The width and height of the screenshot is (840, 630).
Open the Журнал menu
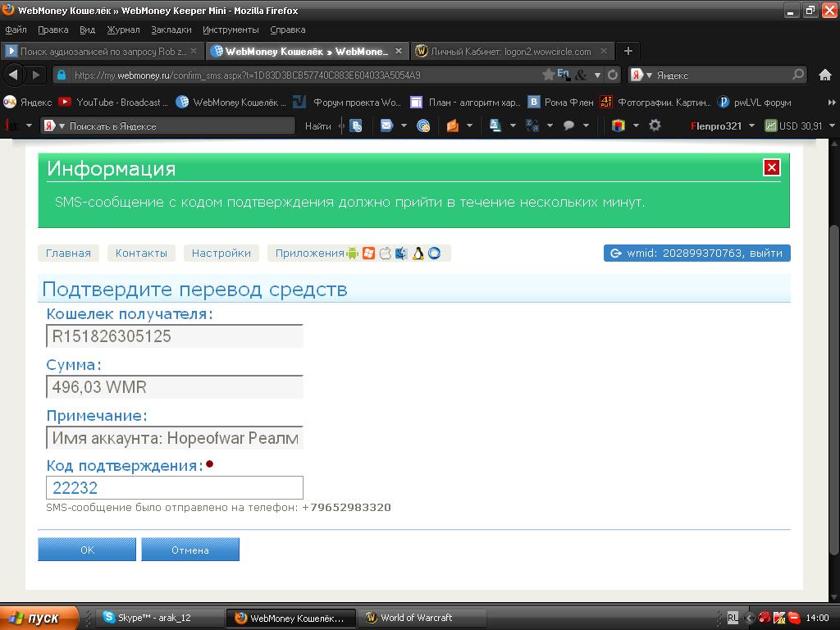(x=123, y=30)
